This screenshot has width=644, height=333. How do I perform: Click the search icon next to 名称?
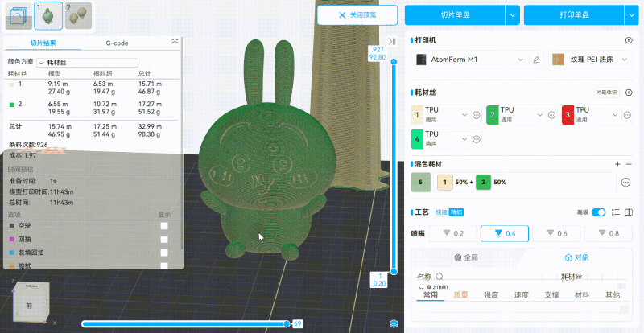click(x=440, y=277)
